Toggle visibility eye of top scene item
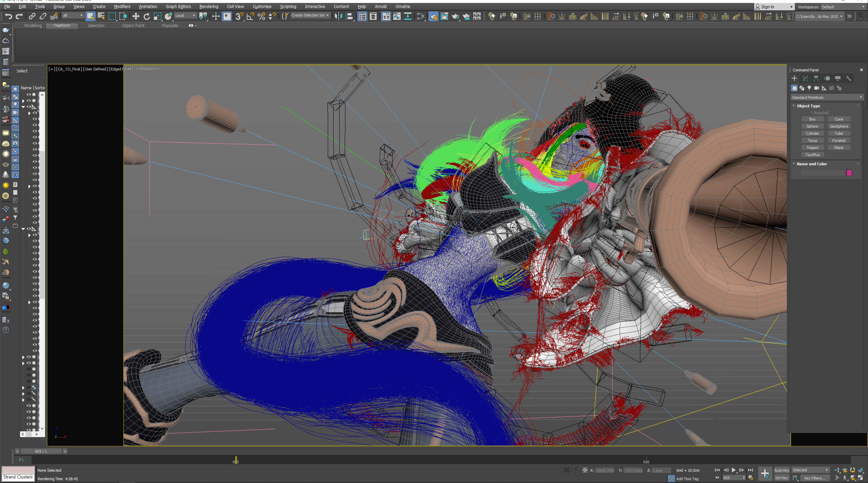 pyautogui.click(x=29, y=95)
